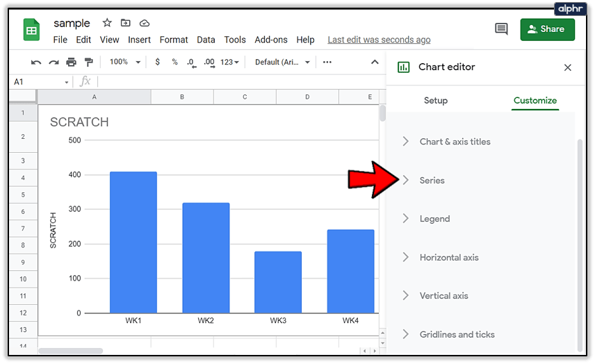Collapse the menus with up caret
The image size is (595, 364).
(x=375, y=63)
